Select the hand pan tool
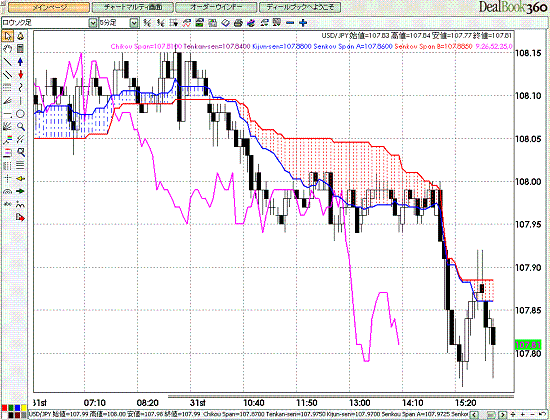 point(8,49)
